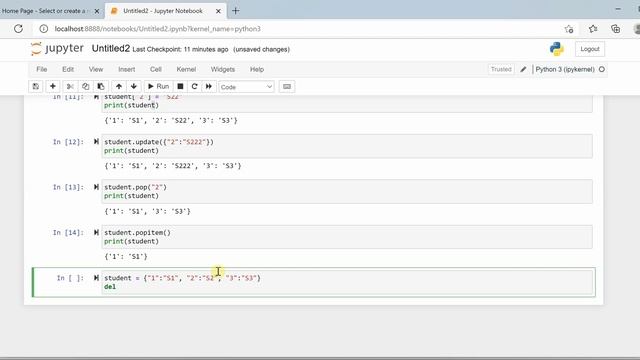
Task: Close the Home Page browser tab
Action: point(97,11)
